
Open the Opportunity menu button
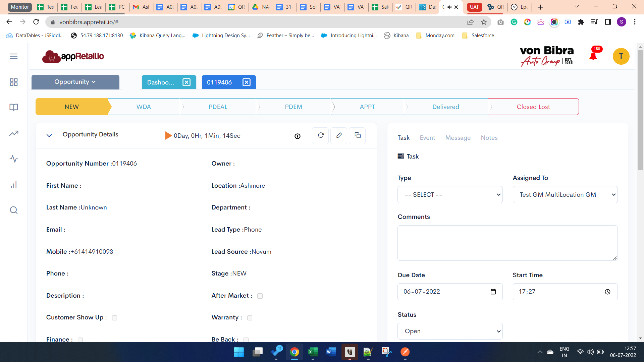[75, 82]
